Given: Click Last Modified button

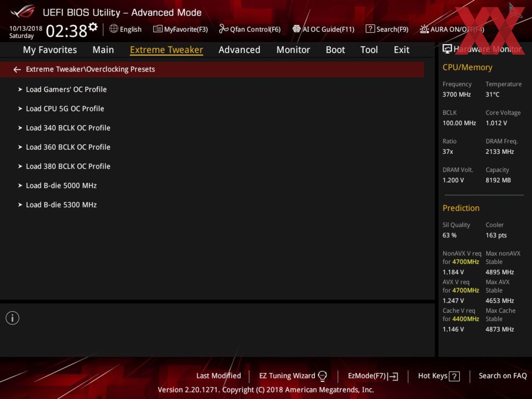Looking at the screenshot, I should coord(218,376).
